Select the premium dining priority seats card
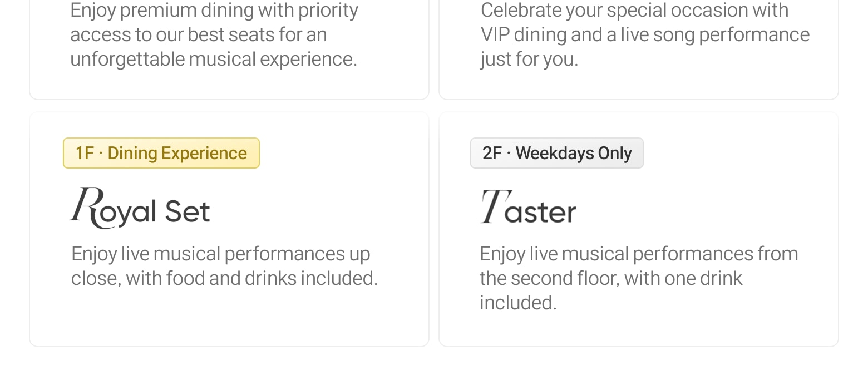This screenshot has width=868, height=385. click(x=229, y=50)
